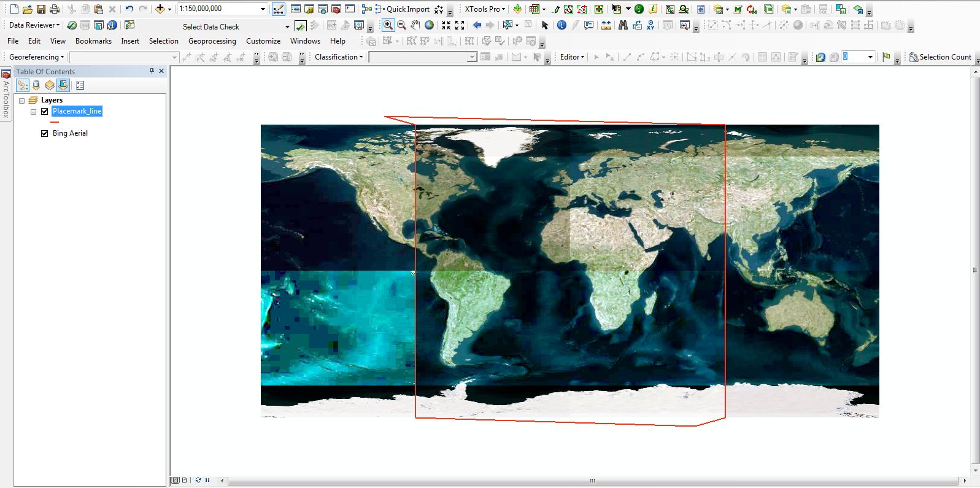980x488 pixels.
Task: Select the Placemark_line layer name
Action: pos(77,111)
